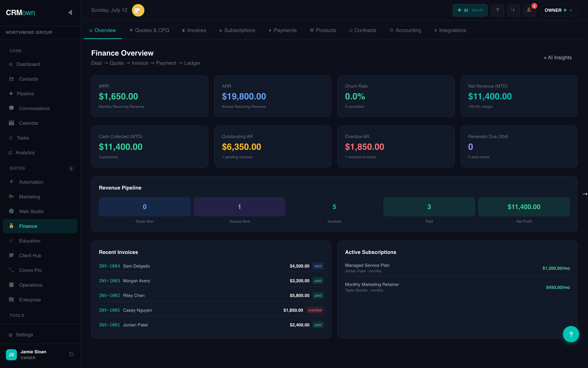The width and height of the screenshot is (588, 368).
Task: Open the OWNER role dropdown
Action: pos(558,10)
